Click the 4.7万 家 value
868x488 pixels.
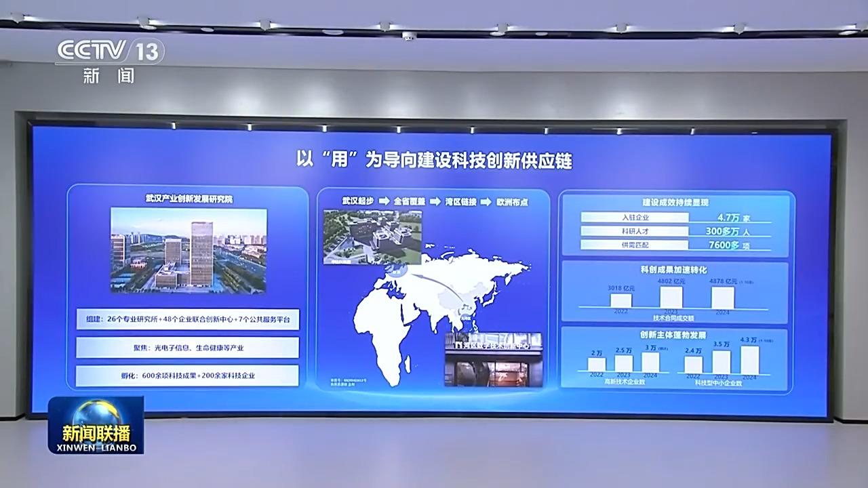pos(732,218)
